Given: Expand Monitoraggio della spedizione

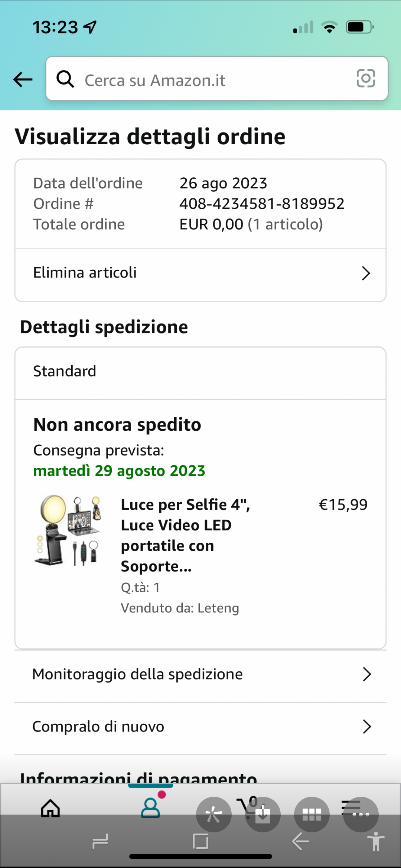Looking at the screenshot, I should 200,674.
